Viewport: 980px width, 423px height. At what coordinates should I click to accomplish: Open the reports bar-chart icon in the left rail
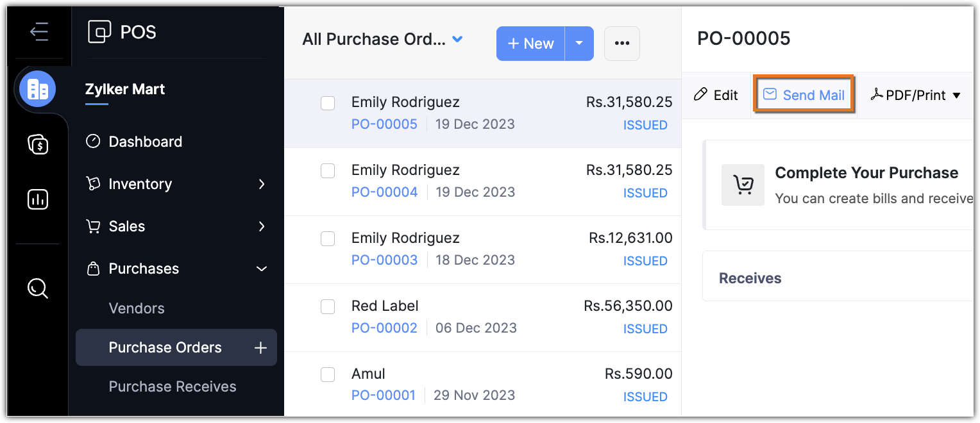pos(38,199)
